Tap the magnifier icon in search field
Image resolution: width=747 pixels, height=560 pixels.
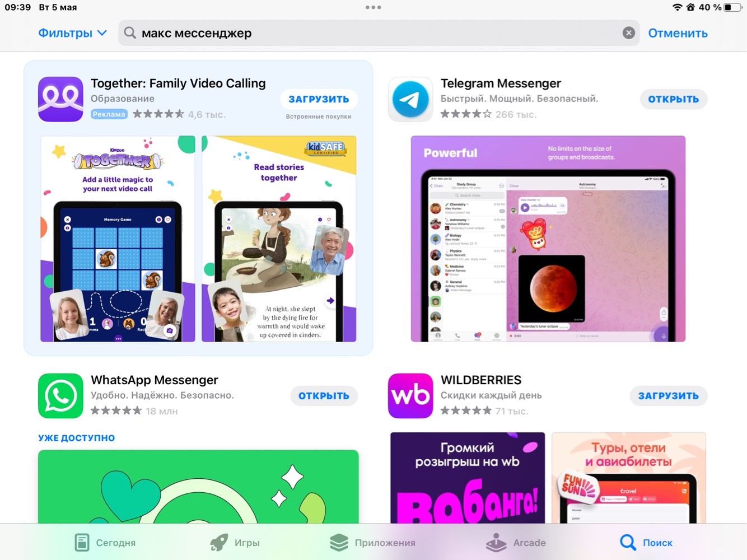[x=130, y=33]
